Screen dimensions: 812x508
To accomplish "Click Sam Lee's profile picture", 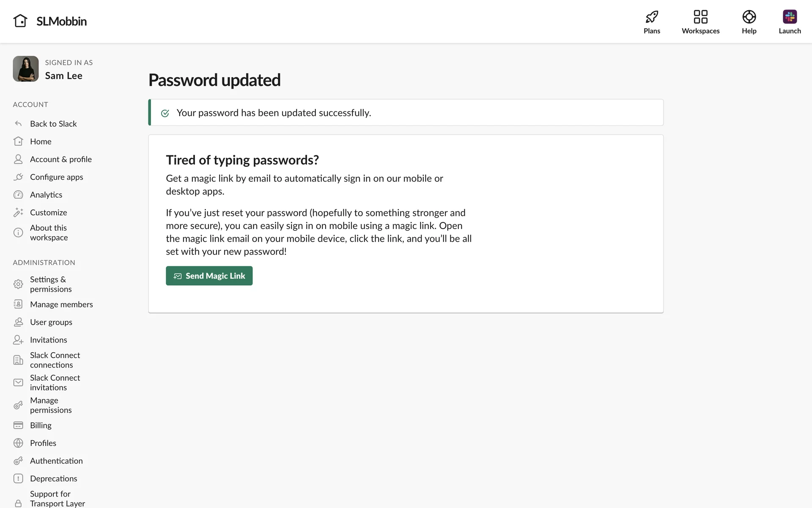I will click(x=26, y=69).
